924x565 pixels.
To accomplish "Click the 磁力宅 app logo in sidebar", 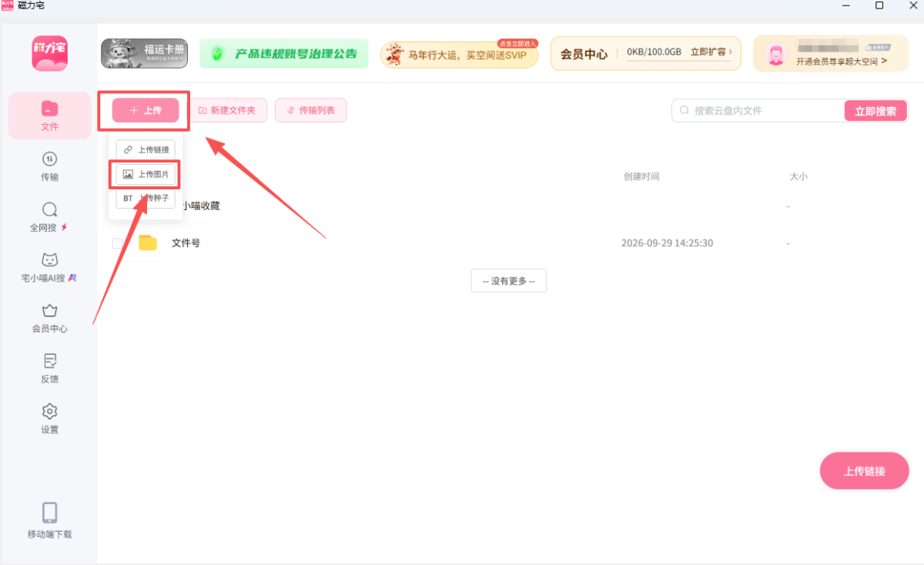I will (x=50, y=55).
